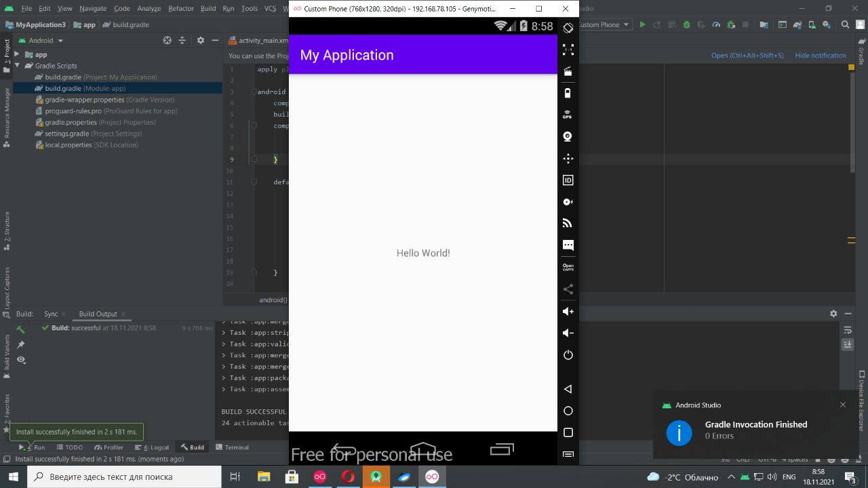Debug app with green bug icon
Viewport: 868px width, 488px height.
(686, 25)
